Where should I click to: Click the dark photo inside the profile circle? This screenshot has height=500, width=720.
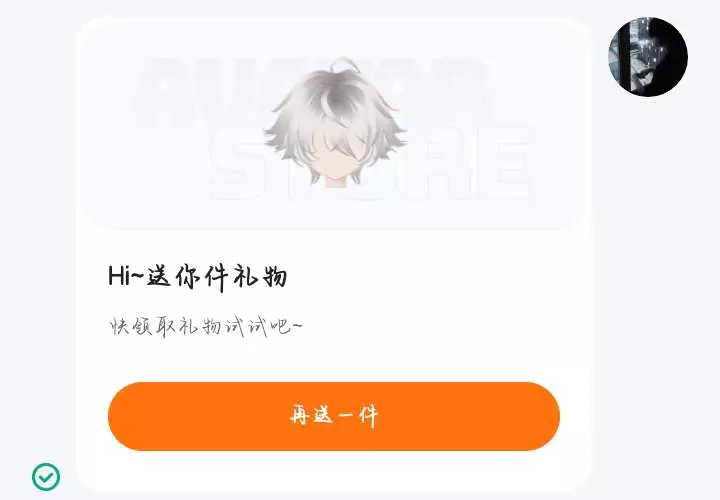(x=648, y=57)
